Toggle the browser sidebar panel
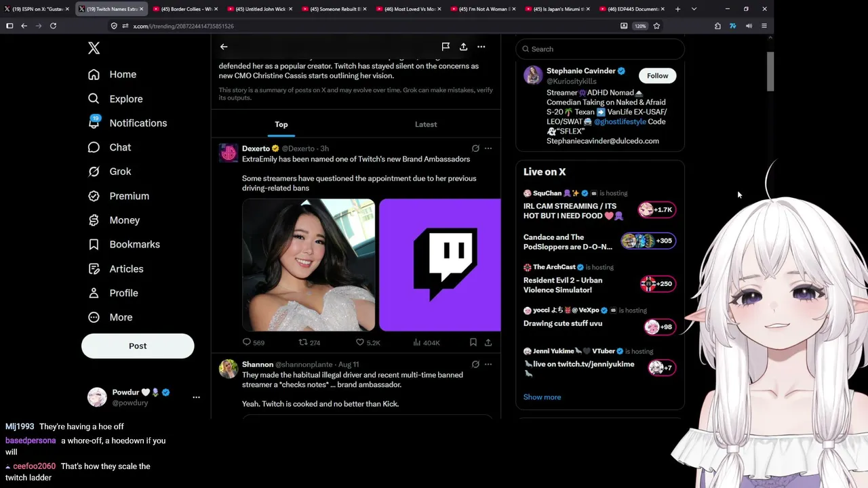 9,26
